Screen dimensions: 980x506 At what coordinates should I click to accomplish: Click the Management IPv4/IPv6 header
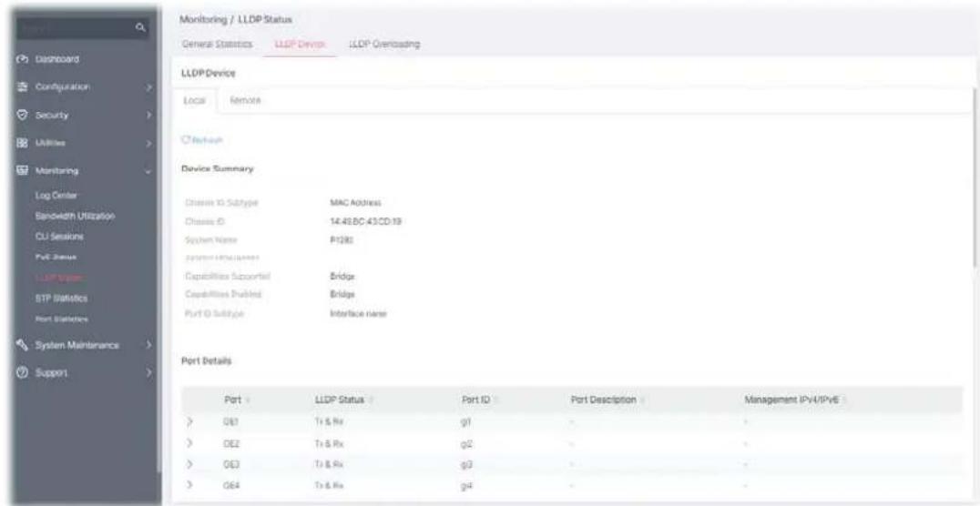pyautogui.click(x=791, y=400)
